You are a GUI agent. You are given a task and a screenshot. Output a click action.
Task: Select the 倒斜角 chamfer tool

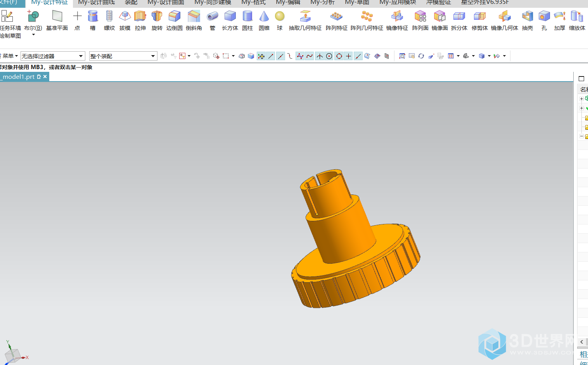coord(194,21)
